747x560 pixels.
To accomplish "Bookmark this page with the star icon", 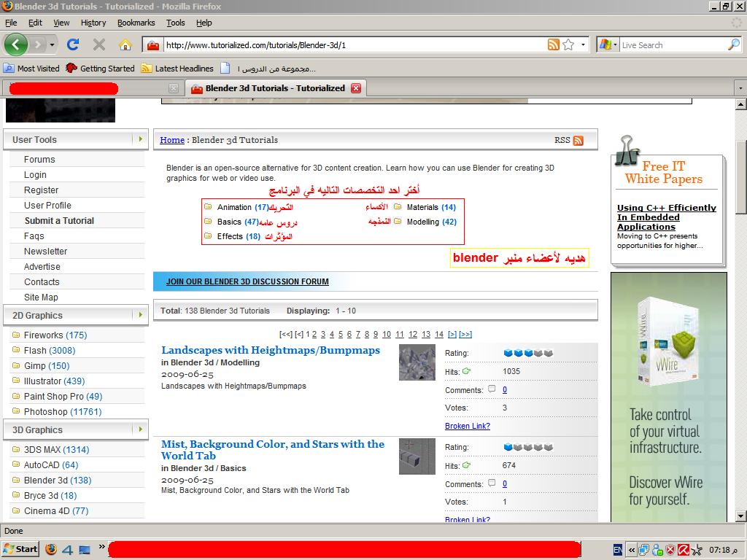I will [x=568, y=44].
